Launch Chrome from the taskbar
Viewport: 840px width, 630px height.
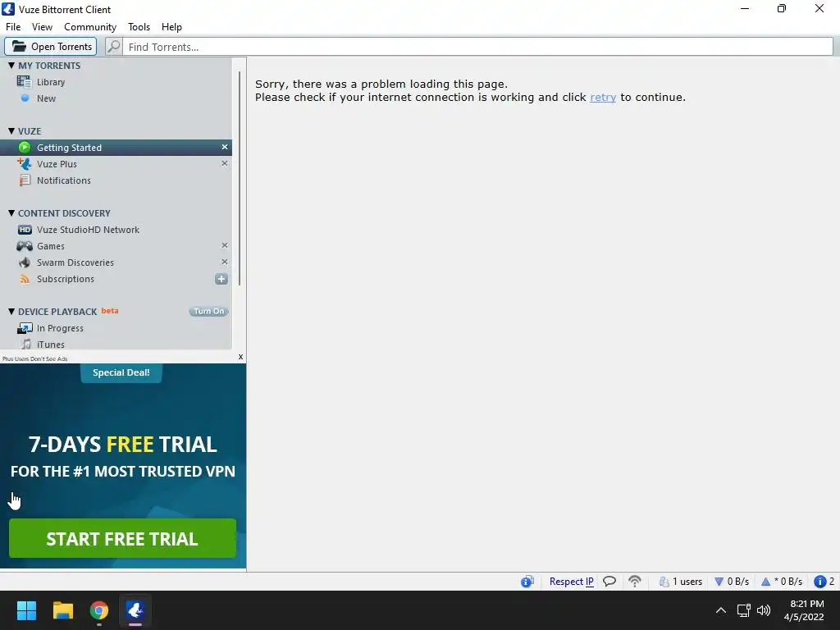(x=99, y=610)
